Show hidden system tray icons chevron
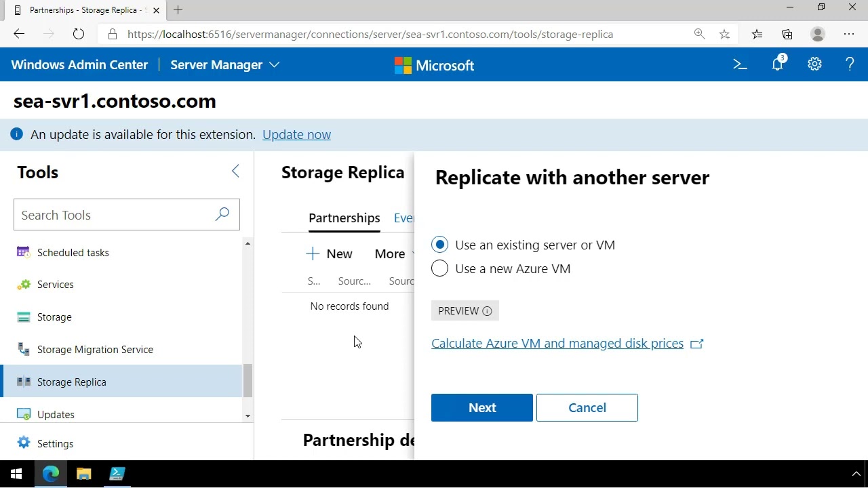 point(856,474)
